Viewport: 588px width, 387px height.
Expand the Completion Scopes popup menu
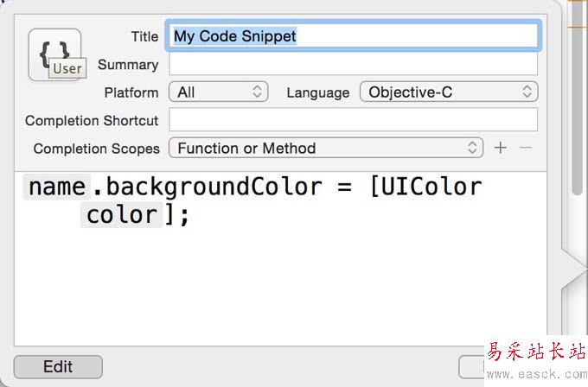(325, 148)
